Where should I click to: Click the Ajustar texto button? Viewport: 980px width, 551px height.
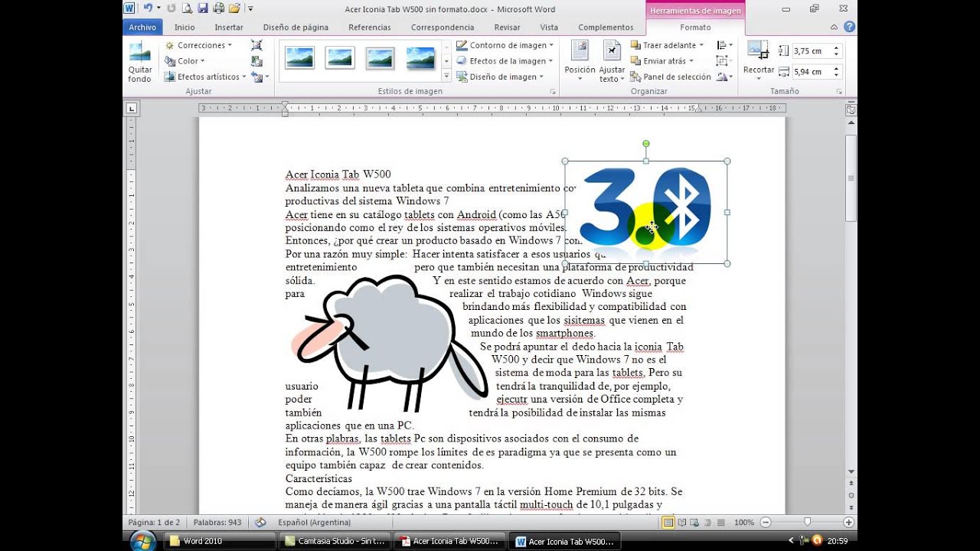(612, 61)
